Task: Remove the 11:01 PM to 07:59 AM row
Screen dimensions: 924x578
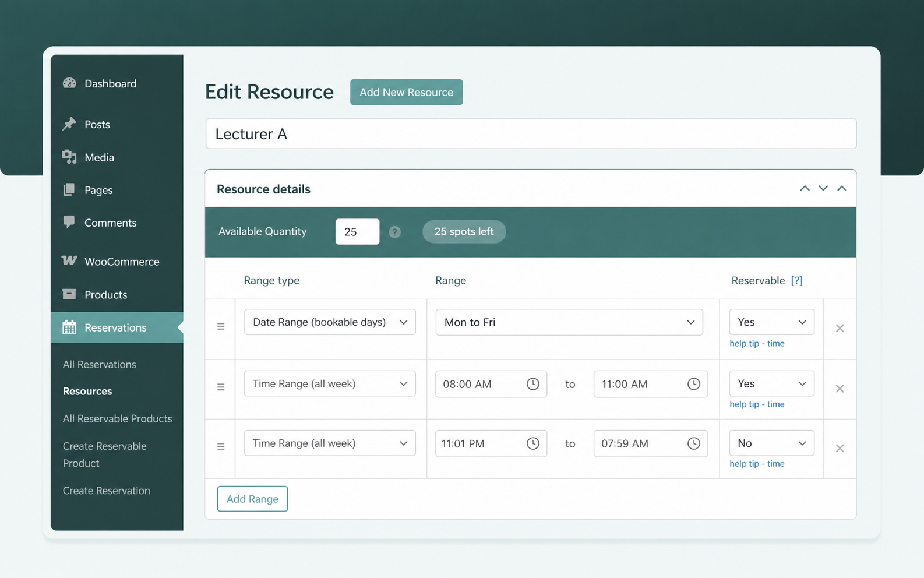Action: [x=840, y=448]
